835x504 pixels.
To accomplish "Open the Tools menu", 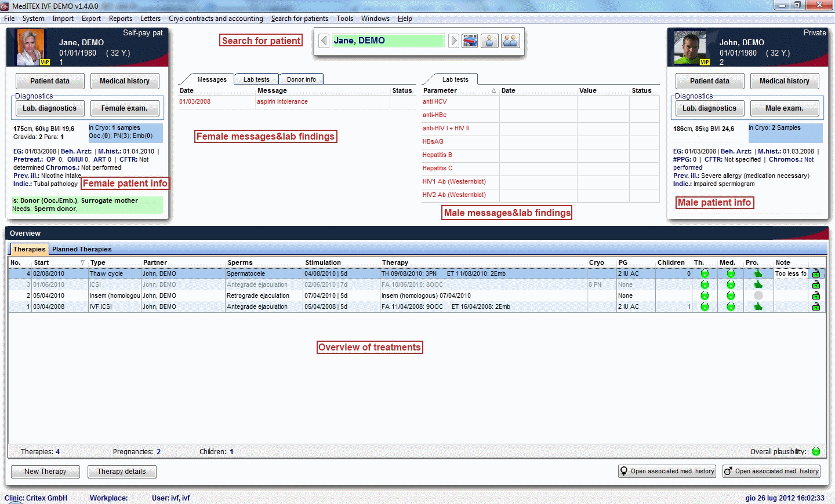I will click(344, 19).
